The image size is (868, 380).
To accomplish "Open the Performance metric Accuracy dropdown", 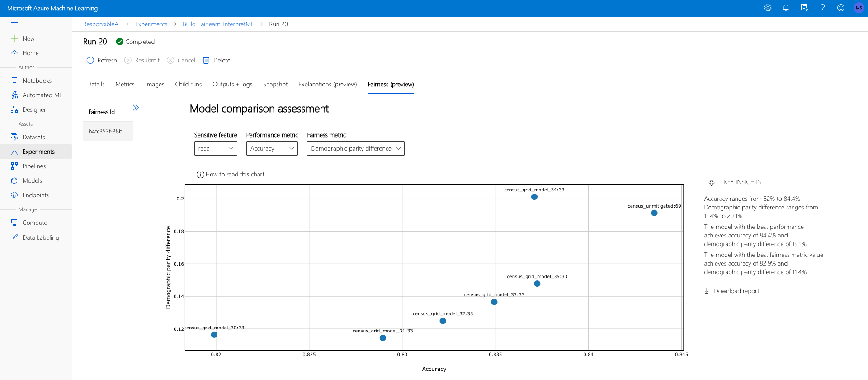I will click(x=272, y=148).
